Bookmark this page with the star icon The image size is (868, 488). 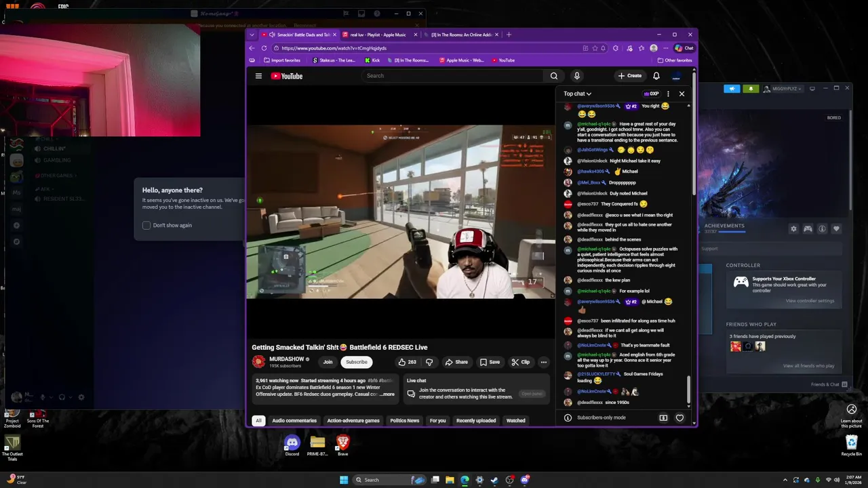click(595, 48)
